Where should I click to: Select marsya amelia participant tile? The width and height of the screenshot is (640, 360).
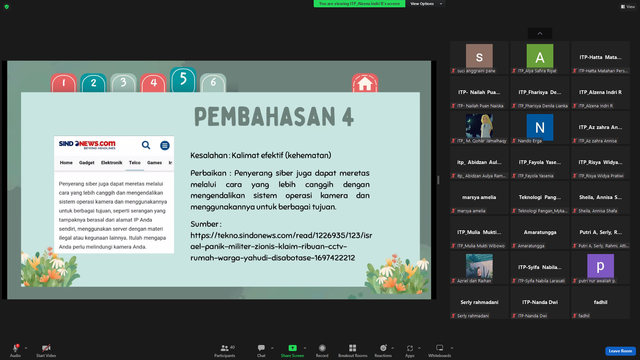click(x=479, y=198)
